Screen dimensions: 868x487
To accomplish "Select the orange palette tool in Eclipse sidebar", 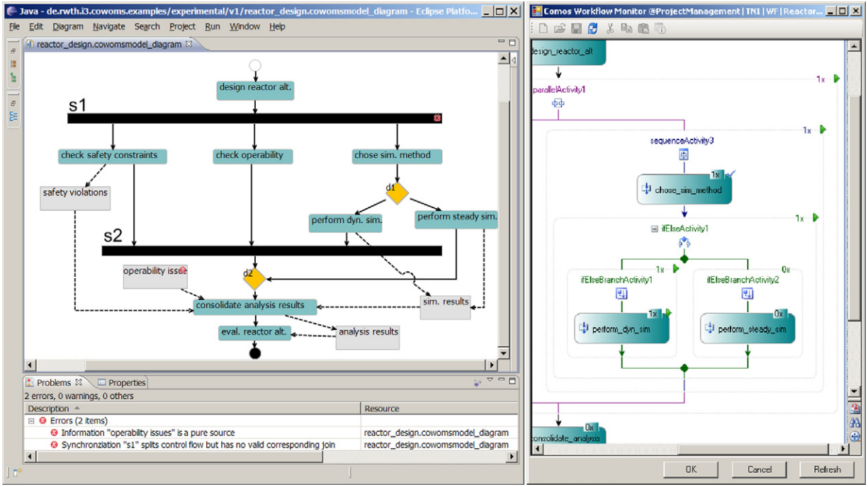I will [13, 64].
